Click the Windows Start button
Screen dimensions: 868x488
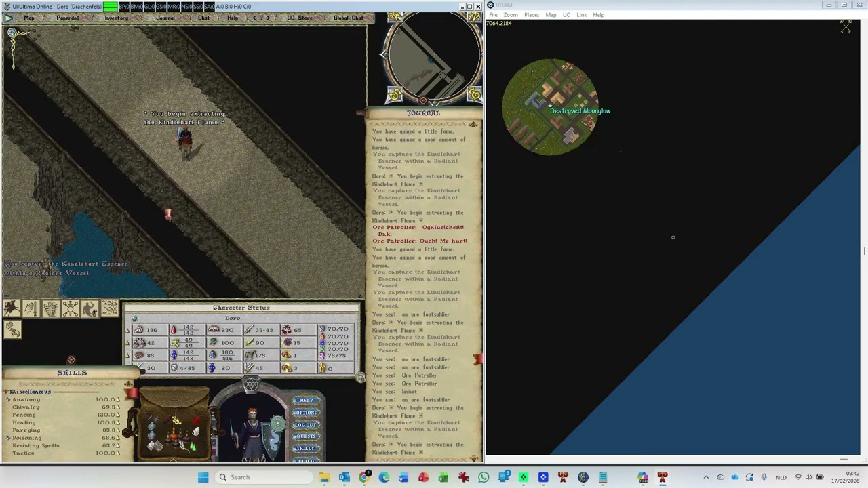[203, 477]
